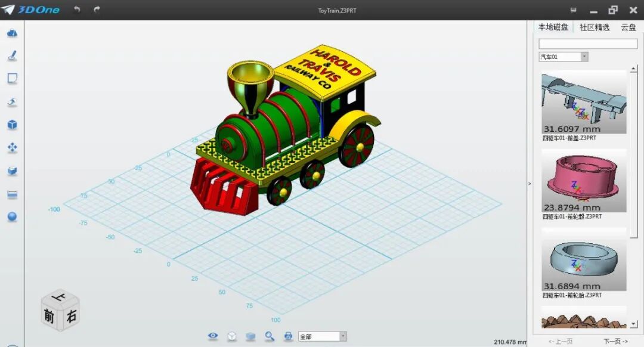Switch to 社区精选 tab
644x347 pixels.
[595, 27]
